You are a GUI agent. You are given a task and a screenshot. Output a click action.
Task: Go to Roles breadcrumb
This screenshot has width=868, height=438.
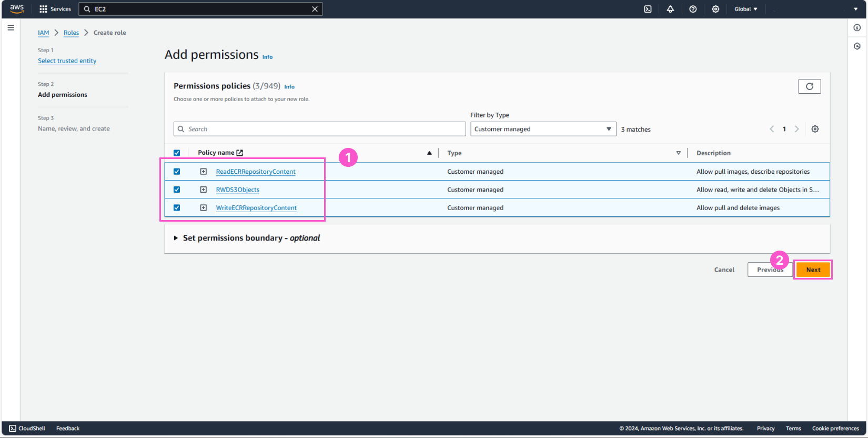(x=71, y=33)
